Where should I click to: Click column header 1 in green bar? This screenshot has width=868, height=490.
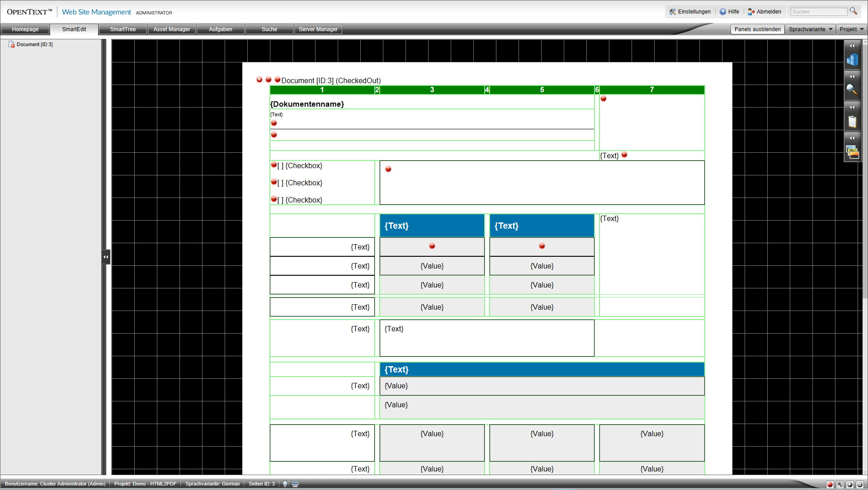click(322, 90)
